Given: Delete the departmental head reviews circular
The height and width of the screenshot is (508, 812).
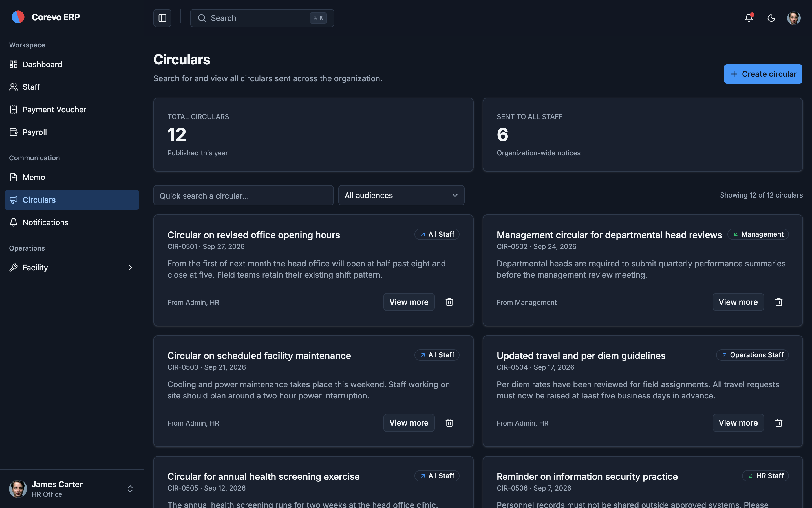Looking at the screenshot, I should click(778, 302).
